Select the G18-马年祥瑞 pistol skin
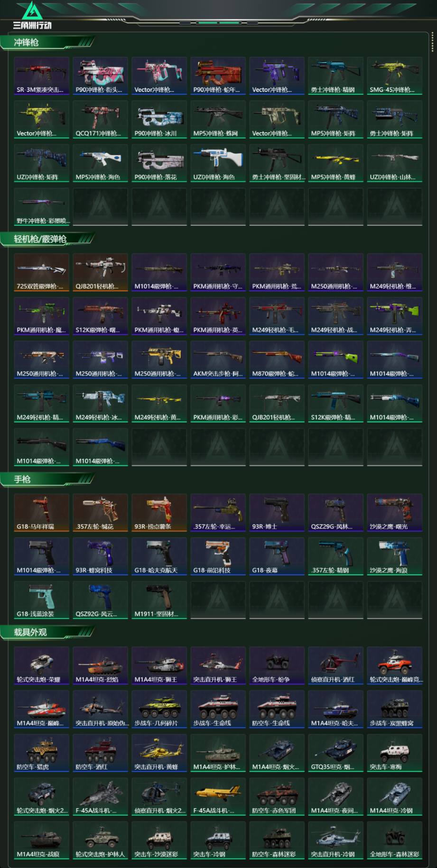The image size is (437, 868). pos(41,513)
